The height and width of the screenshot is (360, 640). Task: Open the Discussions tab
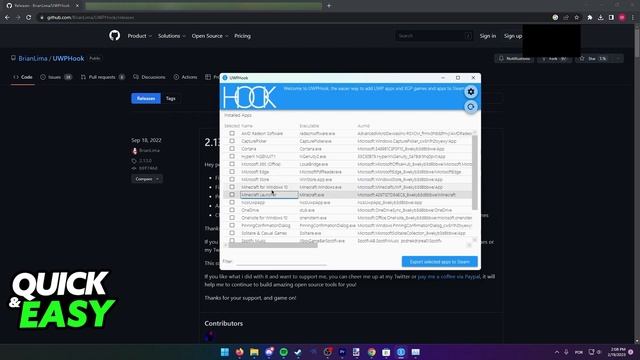pos(149,77)
